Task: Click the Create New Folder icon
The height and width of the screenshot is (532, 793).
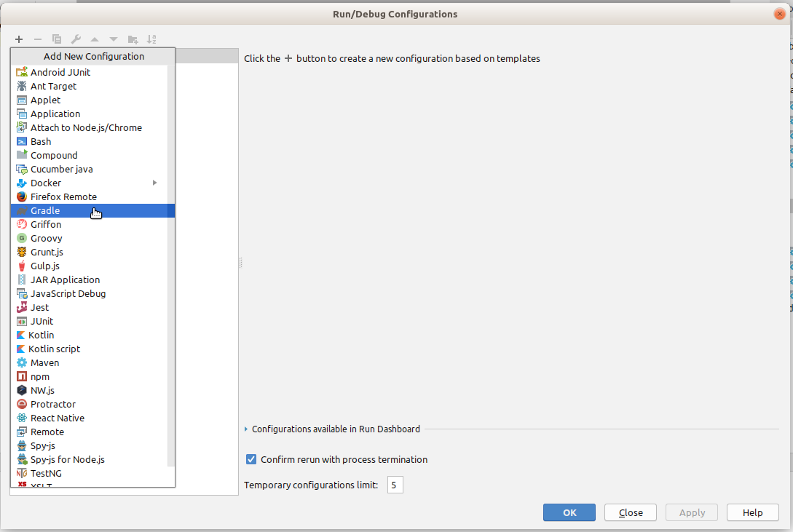Action: point(133,39)
